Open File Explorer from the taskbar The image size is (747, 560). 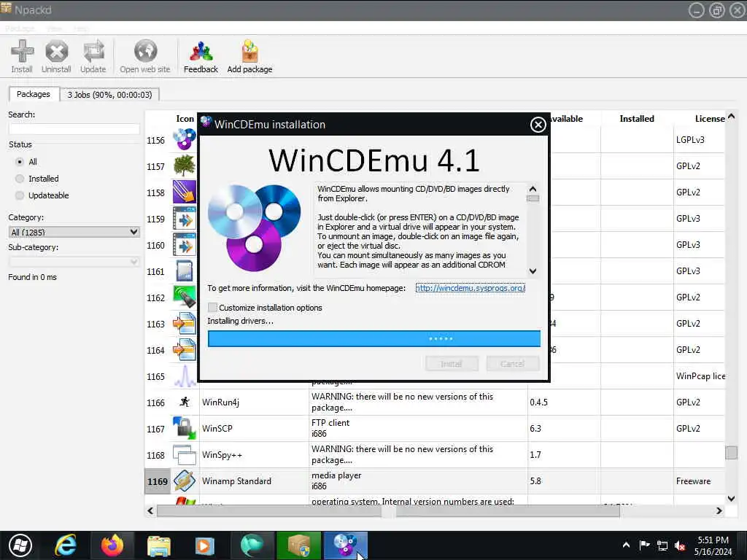159,545
